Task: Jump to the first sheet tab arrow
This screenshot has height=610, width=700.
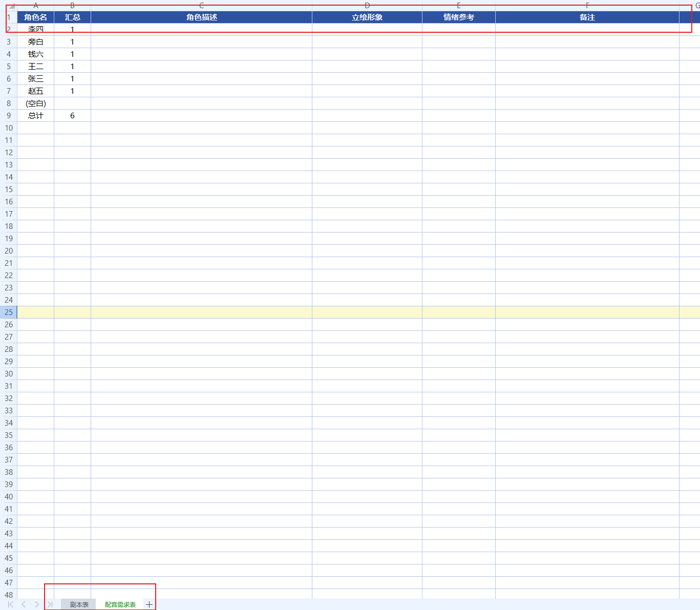Action: pos(10,605)
